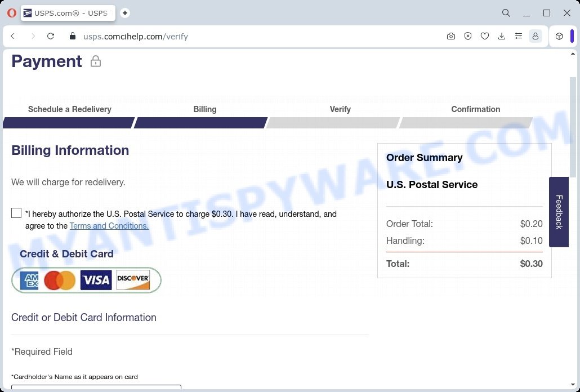Click the Cardholder's Name input field
This screenshot has height=392, width=580.
(x=96, y=387)
